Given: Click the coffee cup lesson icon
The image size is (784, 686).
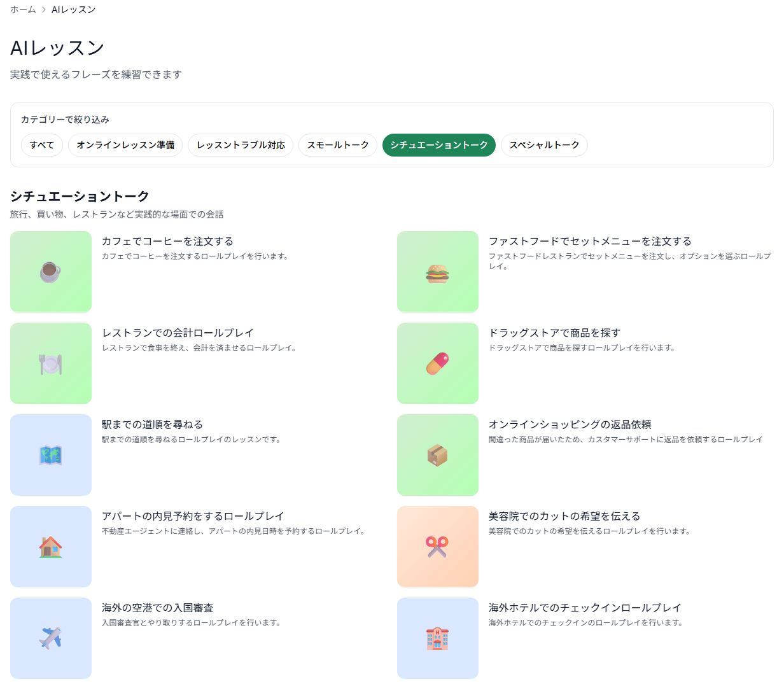Looking at the screenshot, I should coord(51,272).
